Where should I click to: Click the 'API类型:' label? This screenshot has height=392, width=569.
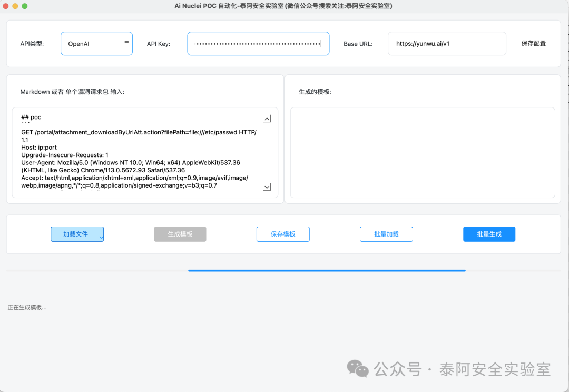tap(32, 44)
